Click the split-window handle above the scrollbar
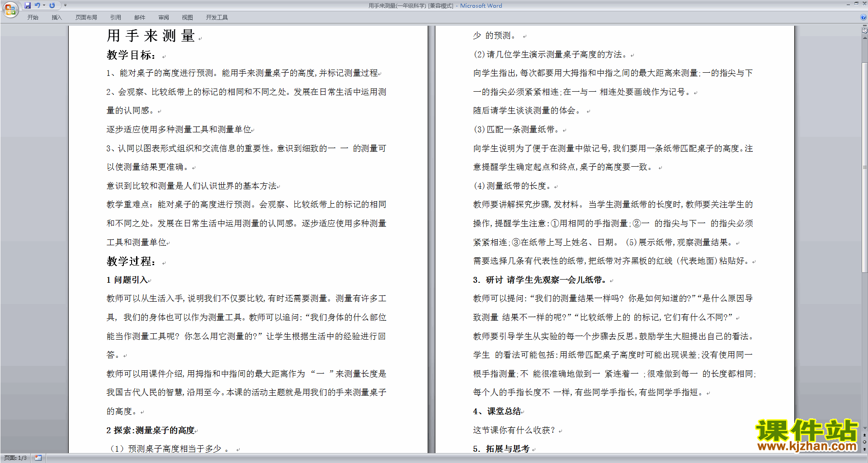Image resolution: width=868 pixels, height=463 pixels. click(864, 26)
